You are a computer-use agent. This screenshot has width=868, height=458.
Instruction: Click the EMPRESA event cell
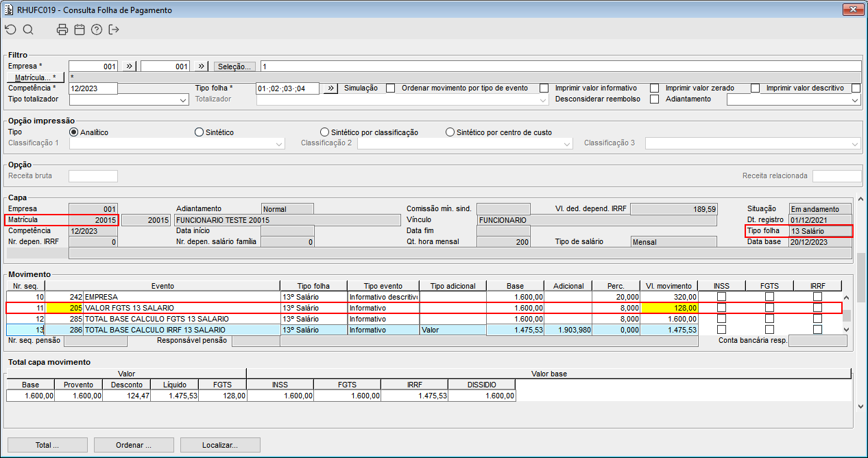(181, 297)
